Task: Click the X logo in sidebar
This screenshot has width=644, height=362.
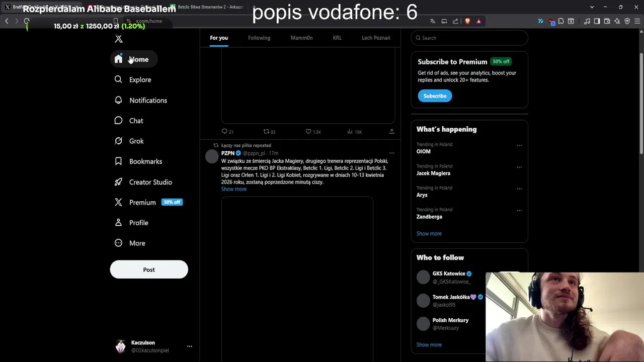Action: [119, 39]
